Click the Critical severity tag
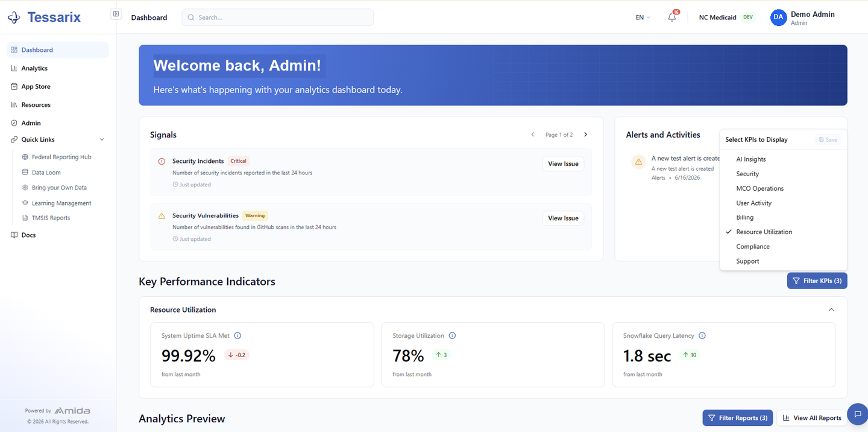The height and width of the screenshot is (432, 868). (x=239, y=161)
